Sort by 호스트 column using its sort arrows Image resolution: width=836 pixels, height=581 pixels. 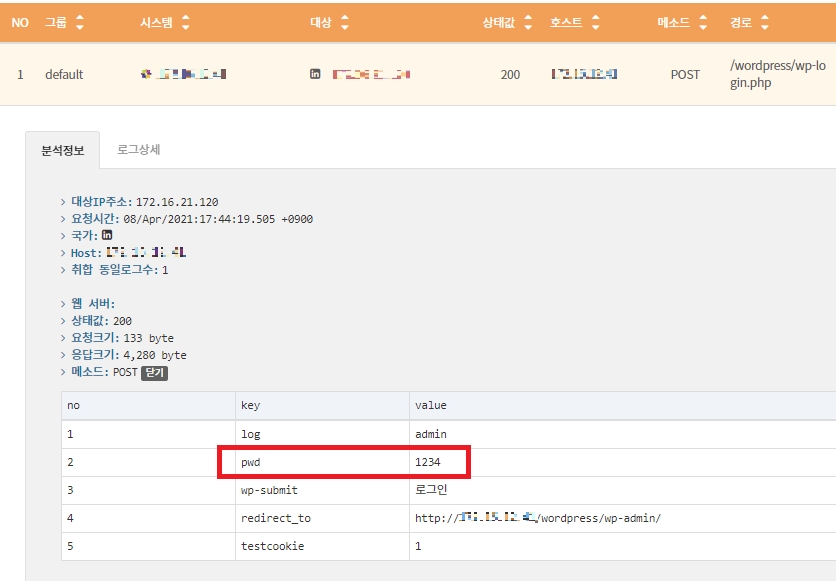coord(596,22)
